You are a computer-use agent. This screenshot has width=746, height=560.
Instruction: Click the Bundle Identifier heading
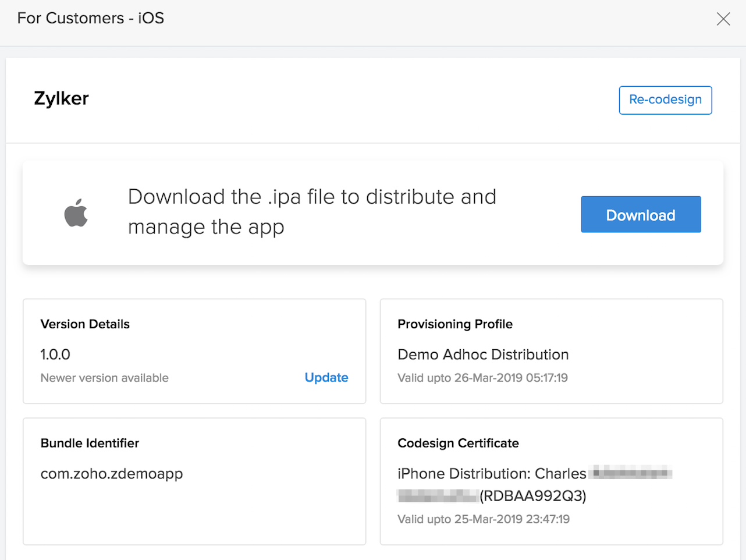point(90,443)
